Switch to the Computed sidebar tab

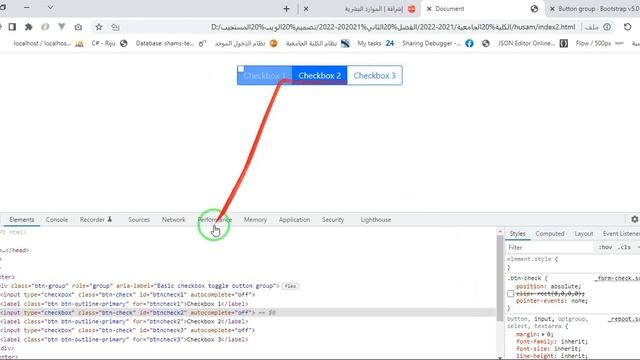click(x=550, y=233)
